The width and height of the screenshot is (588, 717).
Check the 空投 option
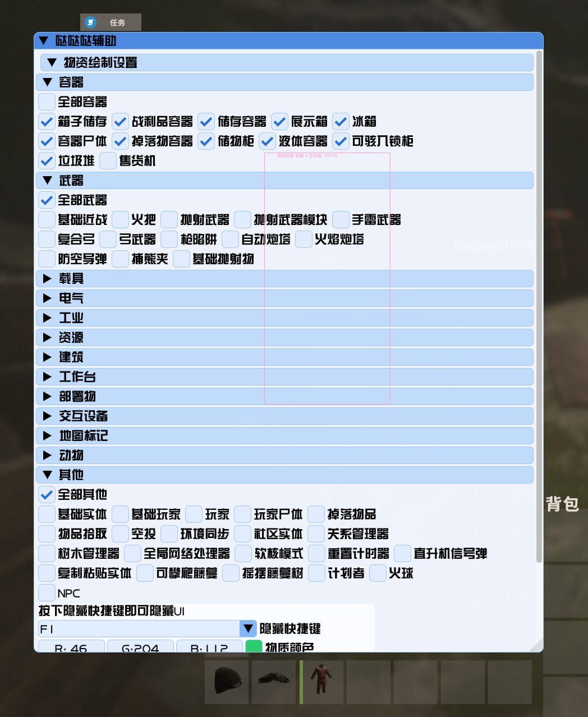(120, 534)
